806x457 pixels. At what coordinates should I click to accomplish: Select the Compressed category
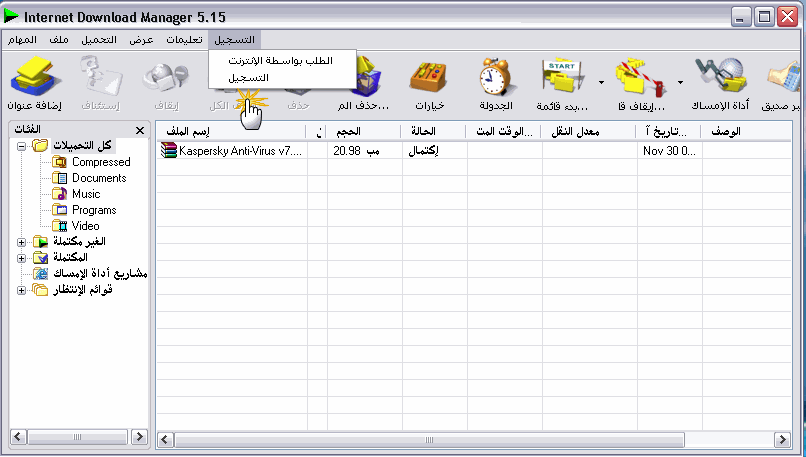101,162
